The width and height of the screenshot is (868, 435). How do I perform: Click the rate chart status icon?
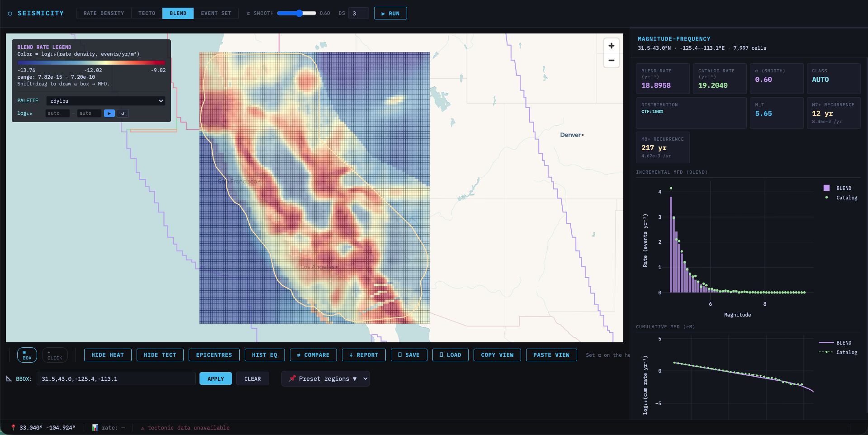point(95,427)
